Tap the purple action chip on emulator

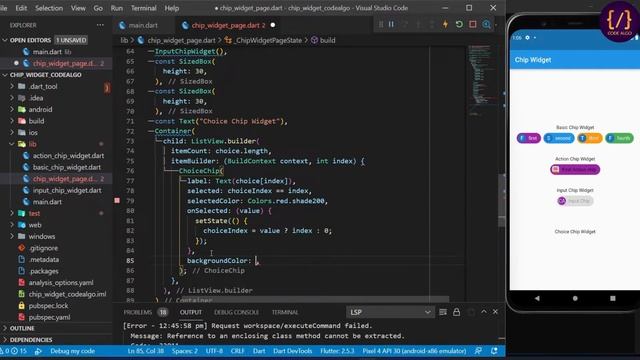575,169
